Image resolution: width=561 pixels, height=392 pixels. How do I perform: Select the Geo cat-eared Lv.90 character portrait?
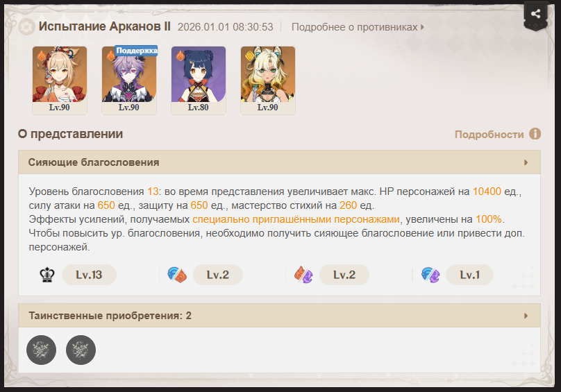click(x=268, y=80)
